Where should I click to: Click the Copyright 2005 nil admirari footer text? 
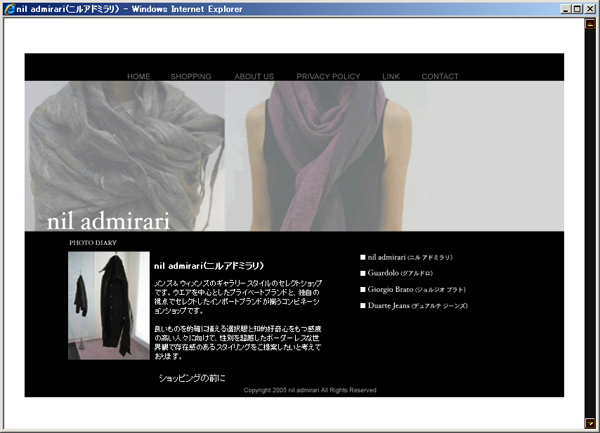point(310,390)
